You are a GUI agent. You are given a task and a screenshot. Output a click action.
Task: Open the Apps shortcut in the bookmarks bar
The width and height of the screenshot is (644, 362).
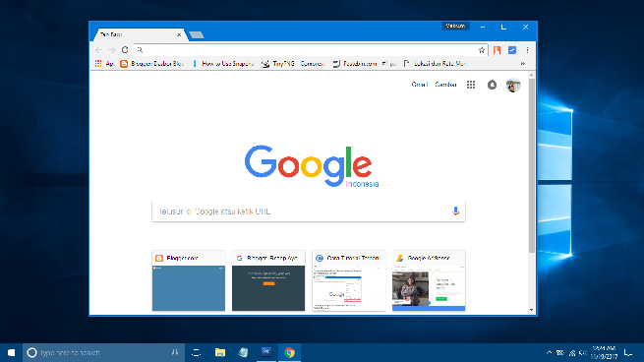pos(104,64)
